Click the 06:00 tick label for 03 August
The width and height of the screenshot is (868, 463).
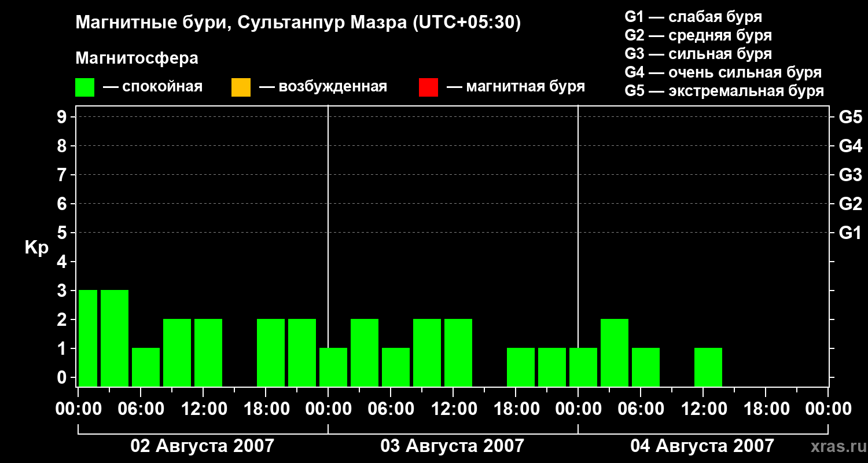tap(391, 409)
